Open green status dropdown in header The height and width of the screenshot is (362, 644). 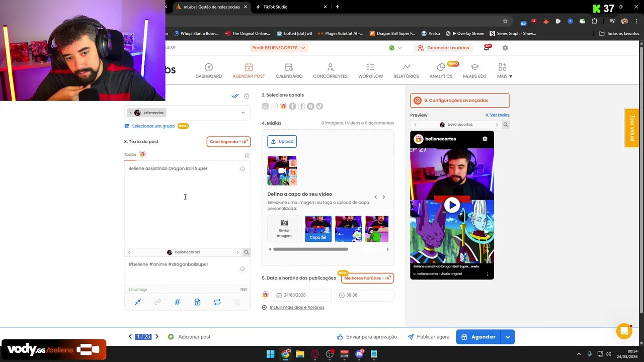(x=395, y=48)
